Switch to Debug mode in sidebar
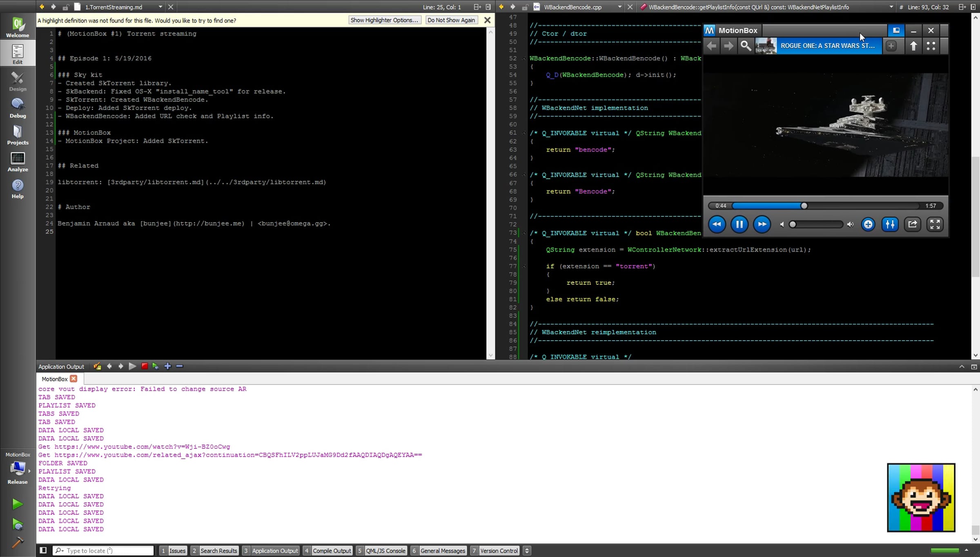Image resolution: width=980 pixels, height=557 pixels. click(18, 108)
